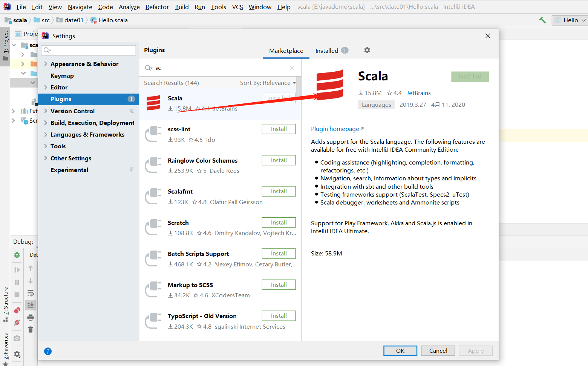Click the camera thread dump icon
Screen dimensions: 588x366
[x=17, y=338]
